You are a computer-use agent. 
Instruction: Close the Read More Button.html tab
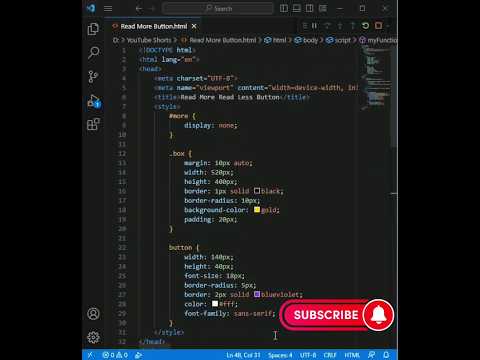[194, 26]
